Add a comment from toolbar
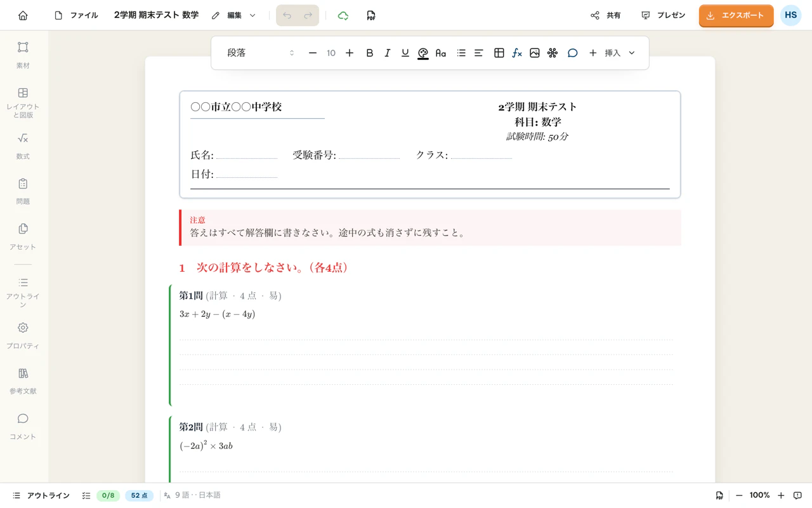This screenshot has height=508, width=812. pos(573,53)
